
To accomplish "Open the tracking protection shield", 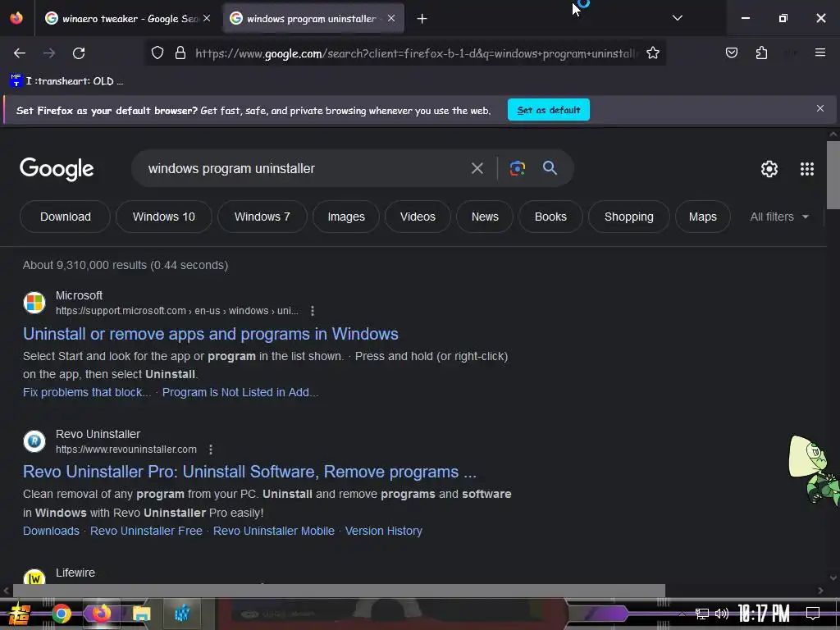I will [x=157, y=53].
